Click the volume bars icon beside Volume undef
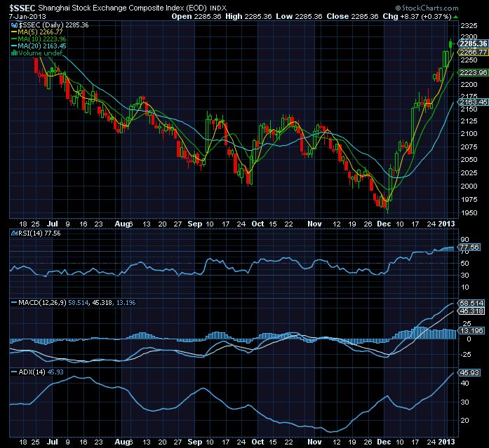This screenshot has height=448, width=489. point(14,53)
